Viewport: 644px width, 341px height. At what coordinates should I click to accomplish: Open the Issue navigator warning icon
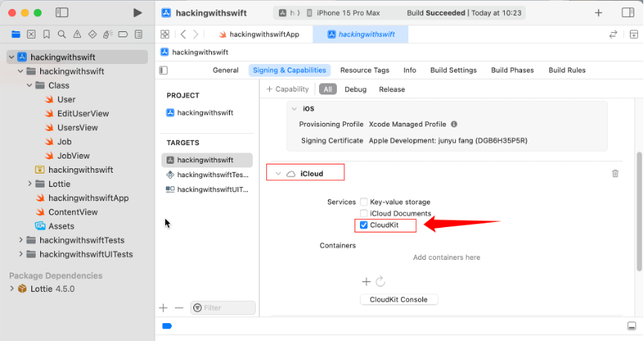click(77, 34)
